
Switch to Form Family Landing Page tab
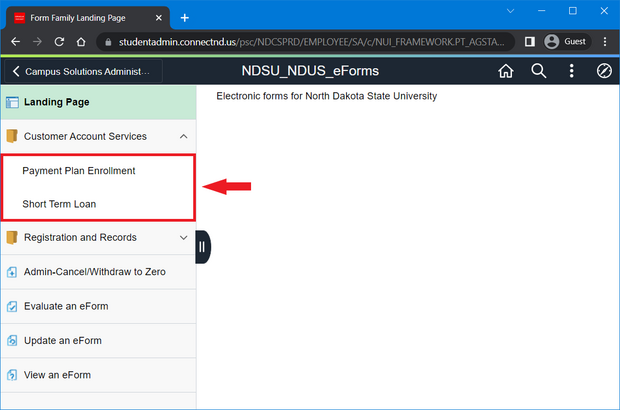pyautogui.click(x=85, y=18)
